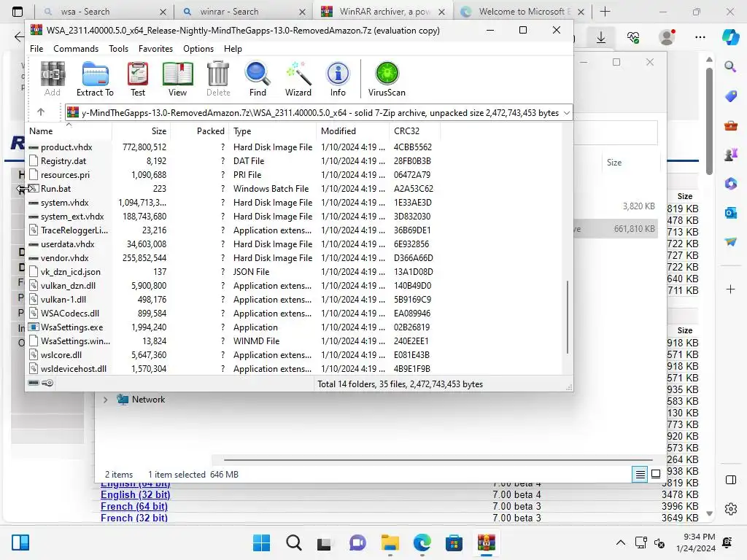
Task: Click the Extract To toolbar icon
Action: tap(95, 79)
